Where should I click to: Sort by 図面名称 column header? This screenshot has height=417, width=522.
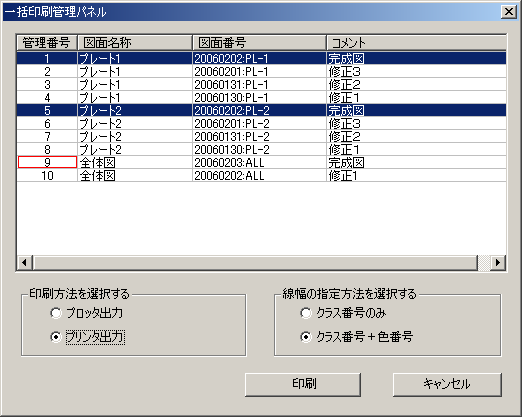135,43
